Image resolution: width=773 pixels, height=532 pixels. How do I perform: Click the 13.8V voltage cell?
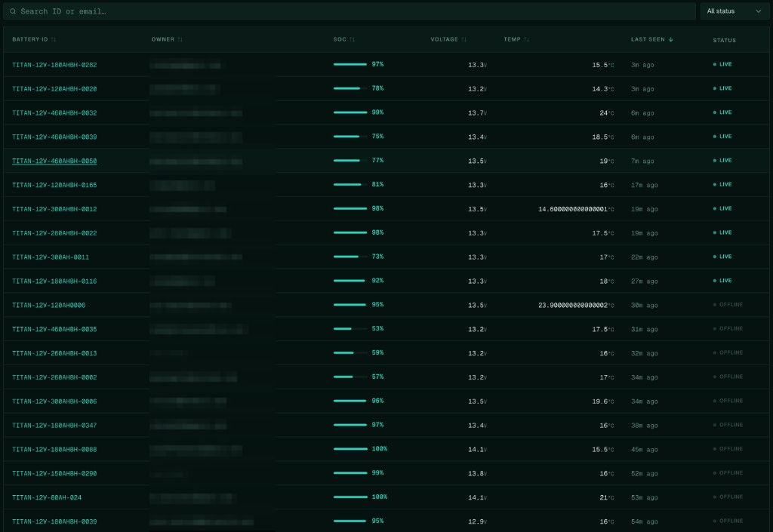(x=477, y=474)
